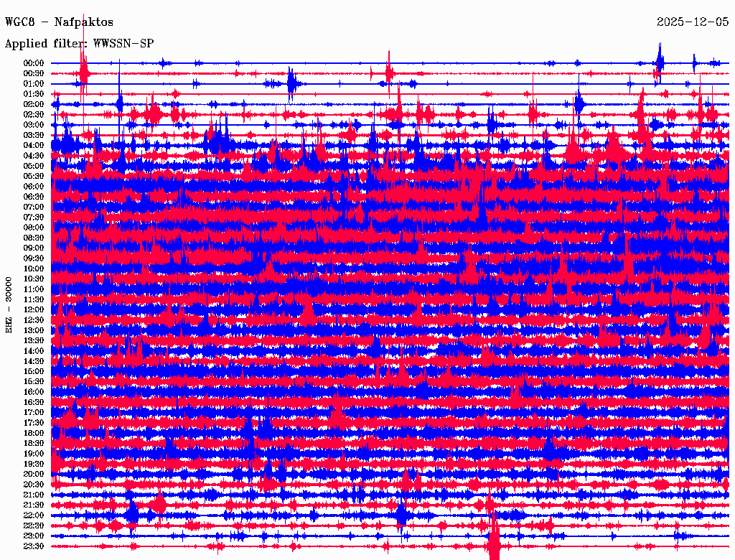
Task: Click the 04:00 time label
Action: coord(34,145)
